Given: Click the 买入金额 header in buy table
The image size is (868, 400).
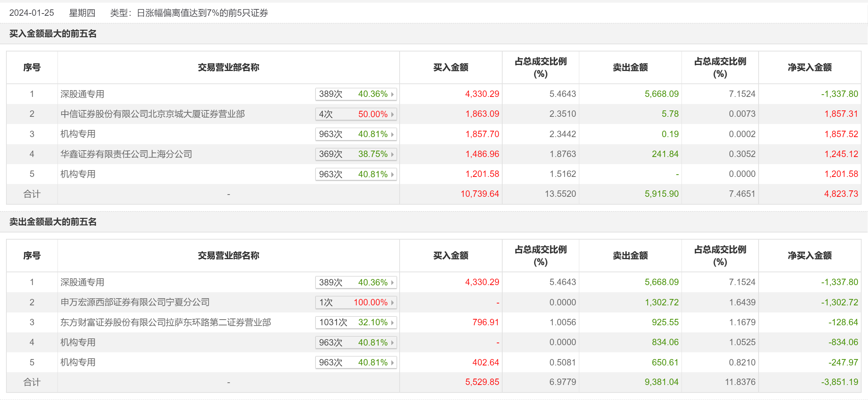Looking at the screenshot, I should pos(450,68).
